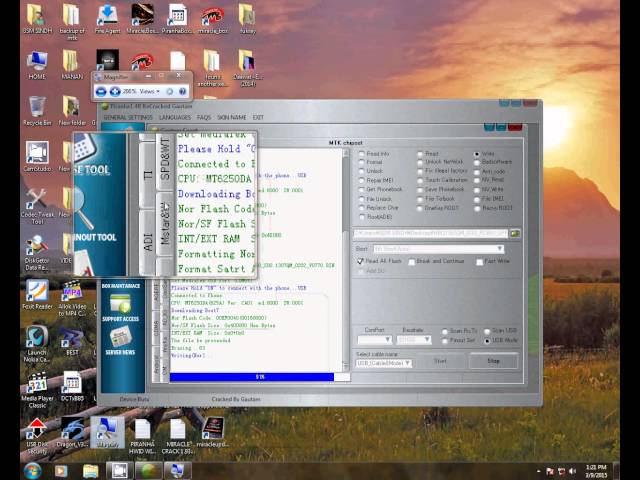Open Magnifier options gear icon
The image size is (640, 480).
pyautogui.click(x=169, y=91)
